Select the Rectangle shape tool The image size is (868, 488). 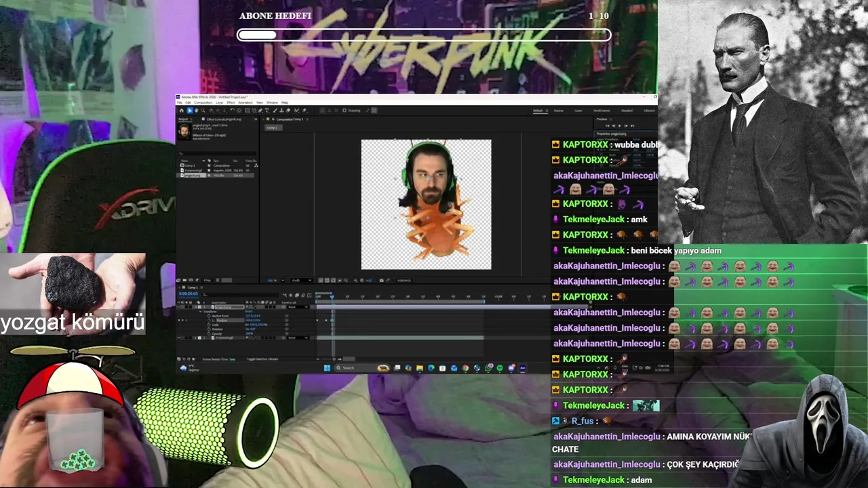coord(248,110)
